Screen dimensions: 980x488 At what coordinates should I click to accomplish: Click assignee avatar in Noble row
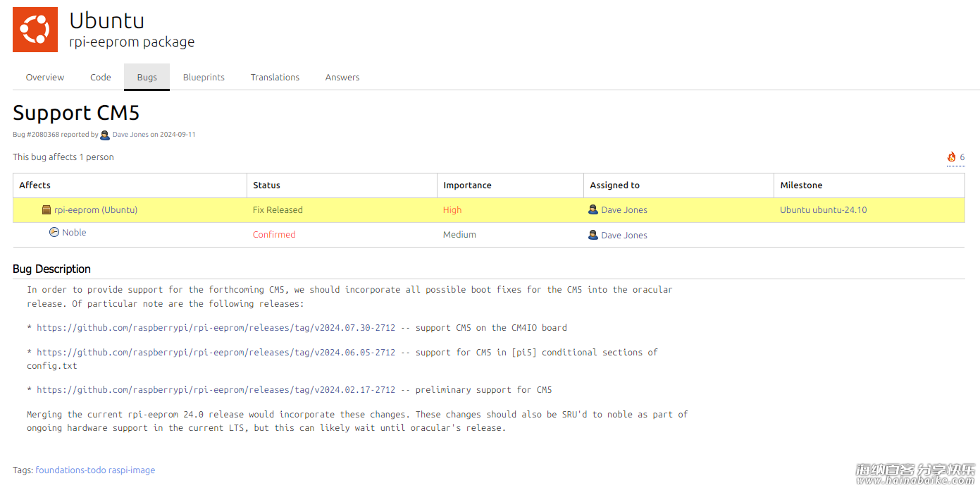[x=593, y=235]
